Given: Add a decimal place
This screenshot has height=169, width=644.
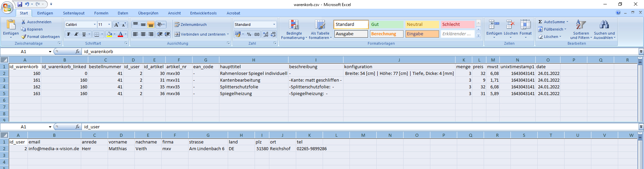Looking at the screenshot, I should 266,34.
